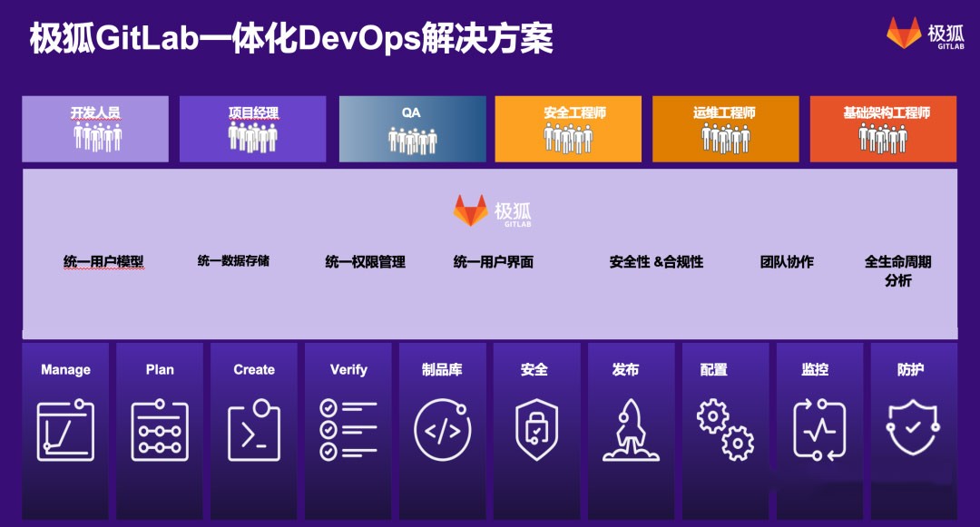
Task: Click the people icon under QA
Action: [x=413, y=140]
